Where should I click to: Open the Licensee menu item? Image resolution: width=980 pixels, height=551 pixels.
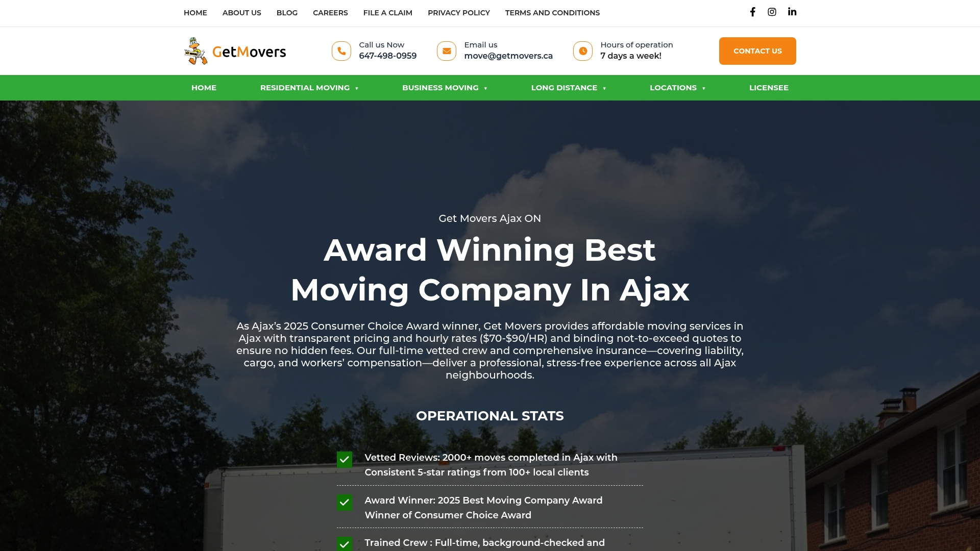pyautogui.click(x=769, y=88)
